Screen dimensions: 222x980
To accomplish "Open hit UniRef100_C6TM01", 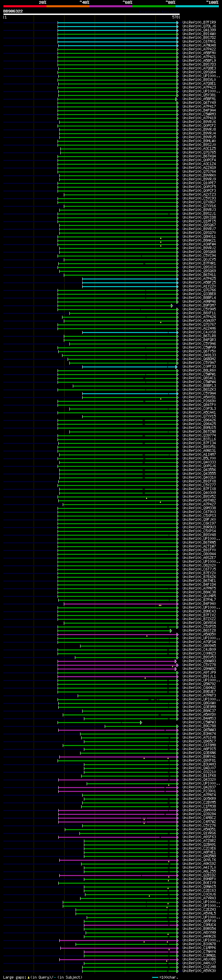I will click(x=199, y=41).
